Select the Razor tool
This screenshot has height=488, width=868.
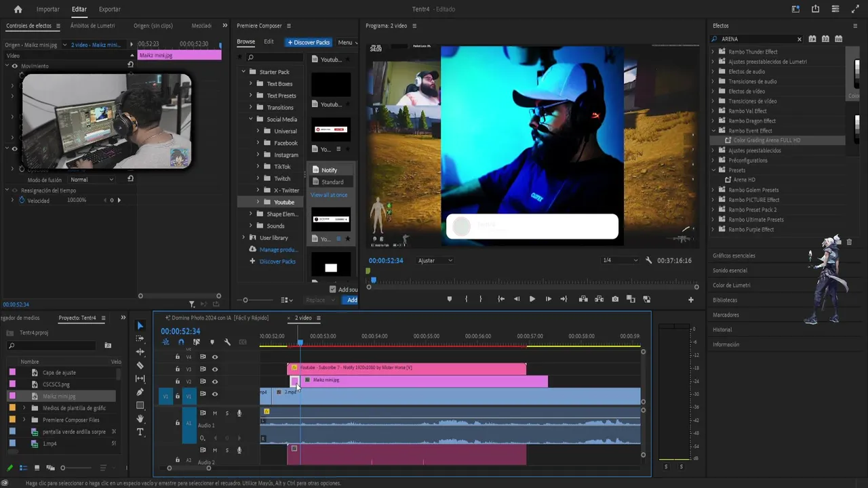point(140,365)
